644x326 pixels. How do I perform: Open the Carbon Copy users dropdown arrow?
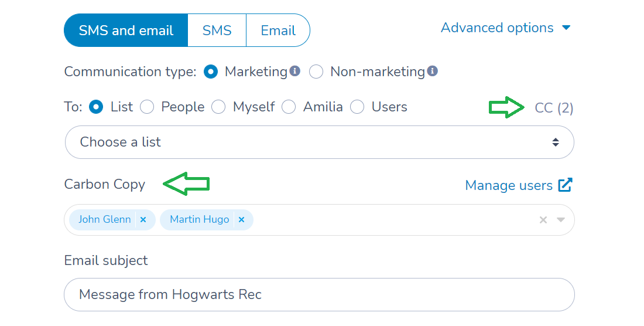[x=561, y=220]
